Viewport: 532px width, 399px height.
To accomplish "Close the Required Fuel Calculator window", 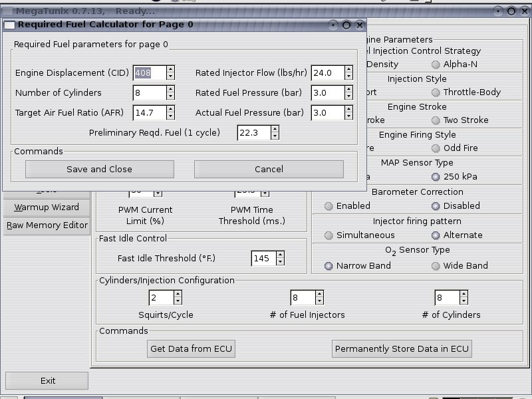I will click(x=360, y=25).
